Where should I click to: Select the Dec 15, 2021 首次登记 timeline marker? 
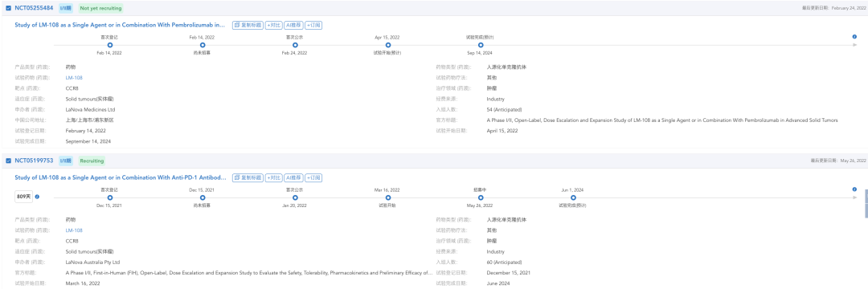[109, 197]
